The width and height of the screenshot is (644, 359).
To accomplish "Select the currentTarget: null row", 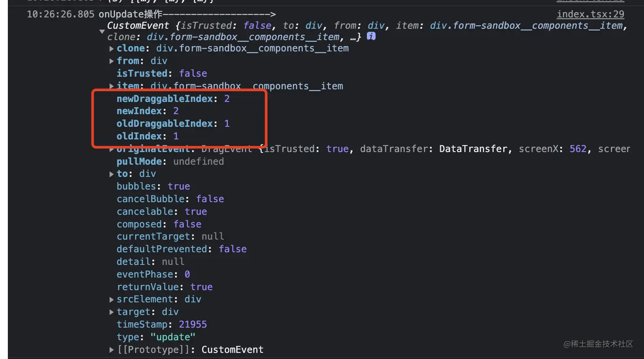I will 170,237.
